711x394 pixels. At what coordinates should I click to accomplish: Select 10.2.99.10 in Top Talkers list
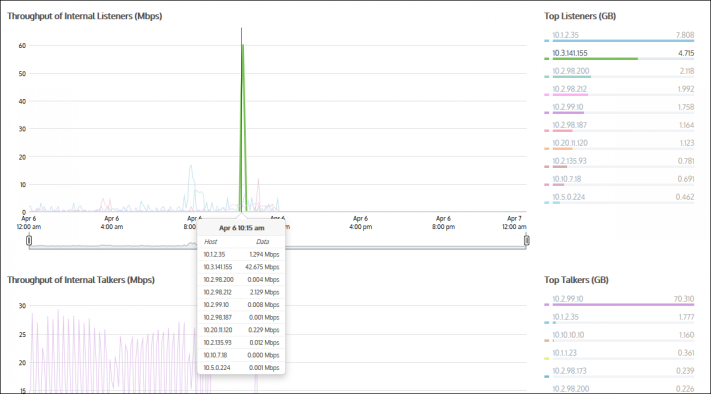click(x=619, y=301)
